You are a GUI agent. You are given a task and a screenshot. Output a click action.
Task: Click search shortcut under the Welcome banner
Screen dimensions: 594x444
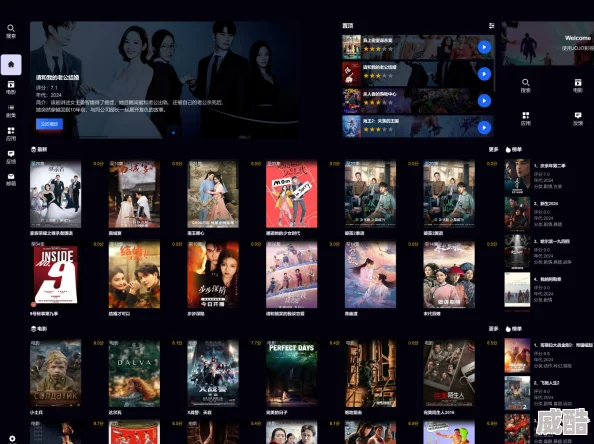(x=525, y=86)
